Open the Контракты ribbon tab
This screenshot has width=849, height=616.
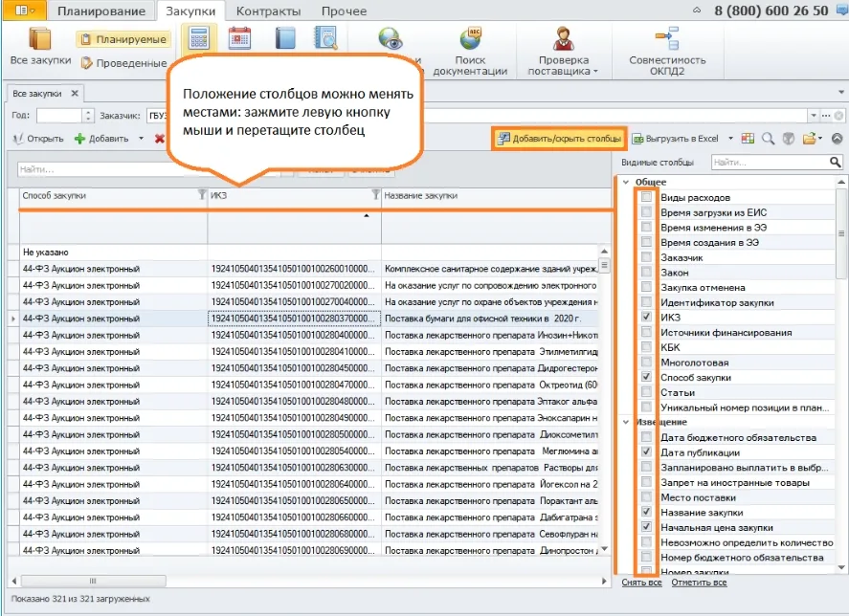click(x=268, y=11)
